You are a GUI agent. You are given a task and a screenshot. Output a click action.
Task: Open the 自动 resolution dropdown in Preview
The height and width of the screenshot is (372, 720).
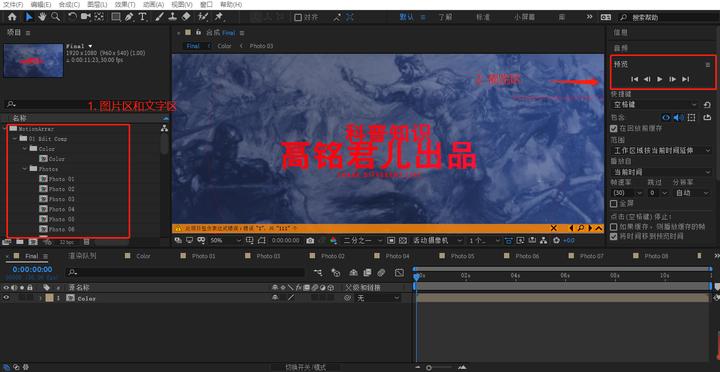point(692,193)
